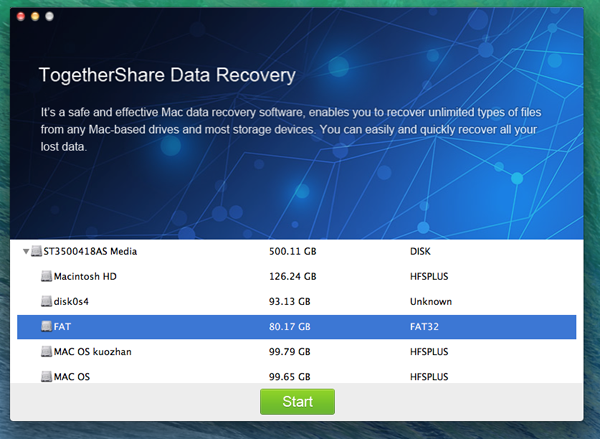Click the 500.11 GB size value
The image size is (600, 439).
tap(293, 251)
